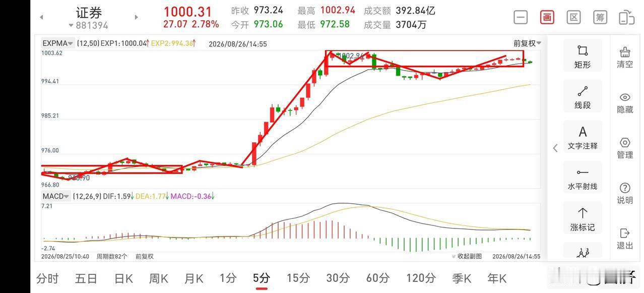
Task: Open the 说明 help icon
Action: point(625,194)
